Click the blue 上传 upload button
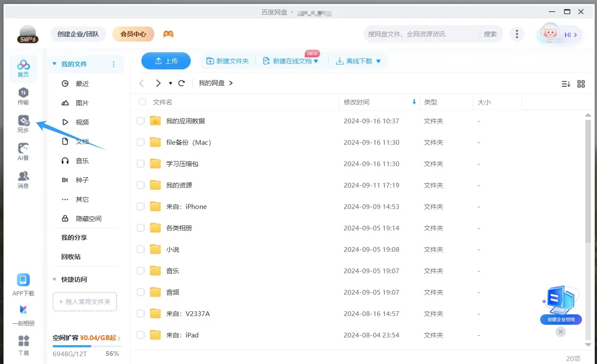The width and height of the screenshot is (597, 364). [x=166, y=61]
